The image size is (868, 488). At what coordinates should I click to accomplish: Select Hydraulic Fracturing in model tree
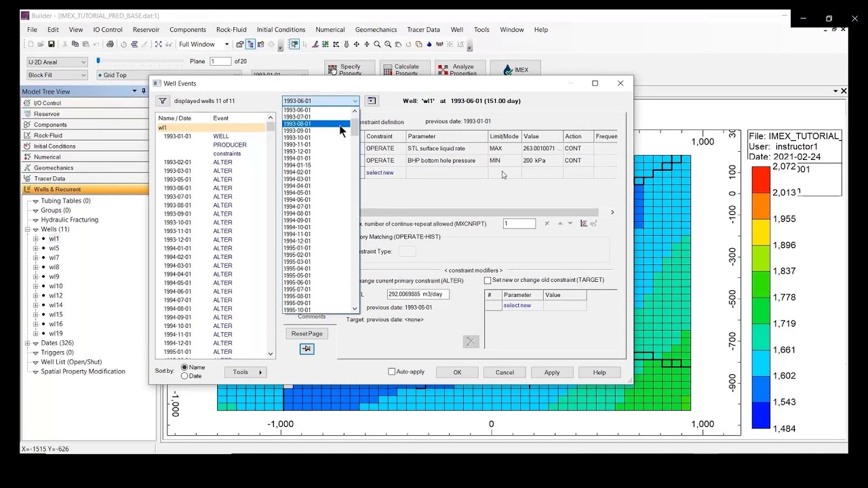pos(70,220)
